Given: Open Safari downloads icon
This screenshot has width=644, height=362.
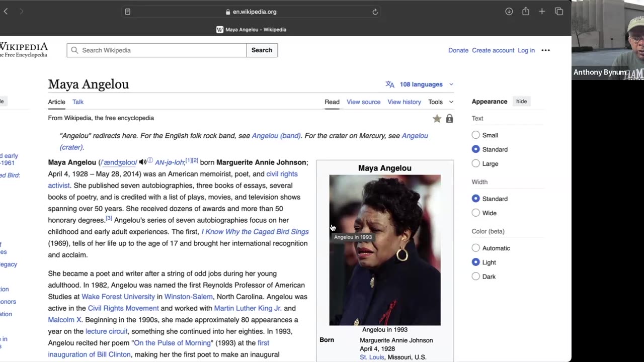Looking at the screenshot, I should click(509, 12).
